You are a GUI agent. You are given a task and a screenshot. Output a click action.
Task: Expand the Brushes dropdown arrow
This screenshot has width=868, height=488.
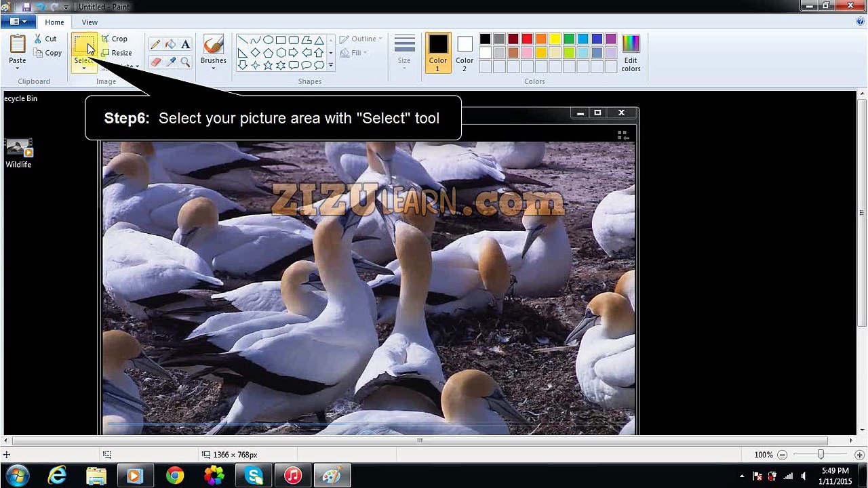(x=213, y=68)
